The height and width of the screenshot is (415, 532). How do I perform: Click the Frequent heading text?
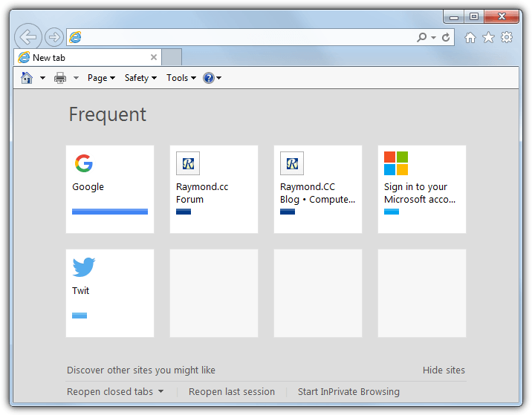coord(108,114)
